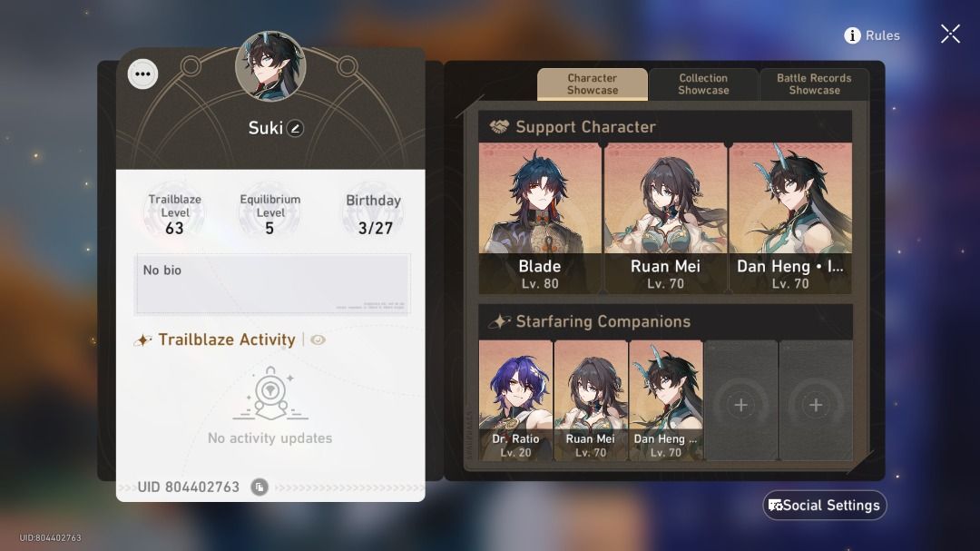Switch to Collection Showcase tab
Viewport: 980px width, 551px height.
tap(703, 84)
